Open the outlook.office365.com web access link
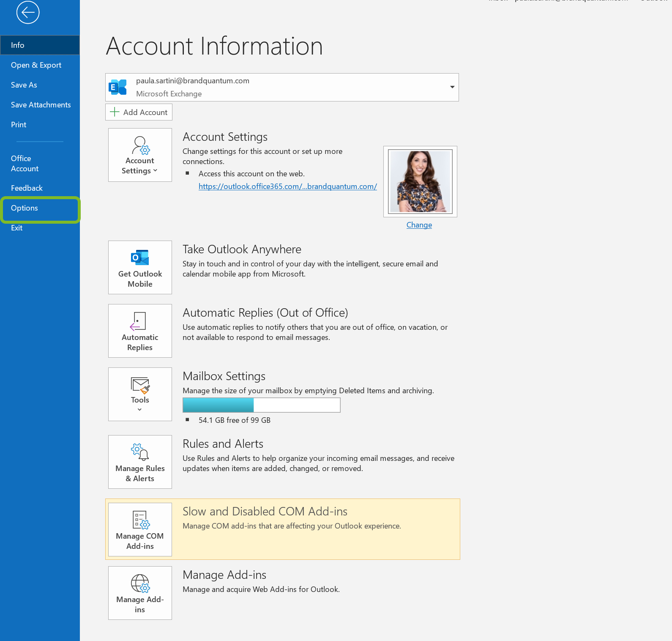 pos(288,186)
